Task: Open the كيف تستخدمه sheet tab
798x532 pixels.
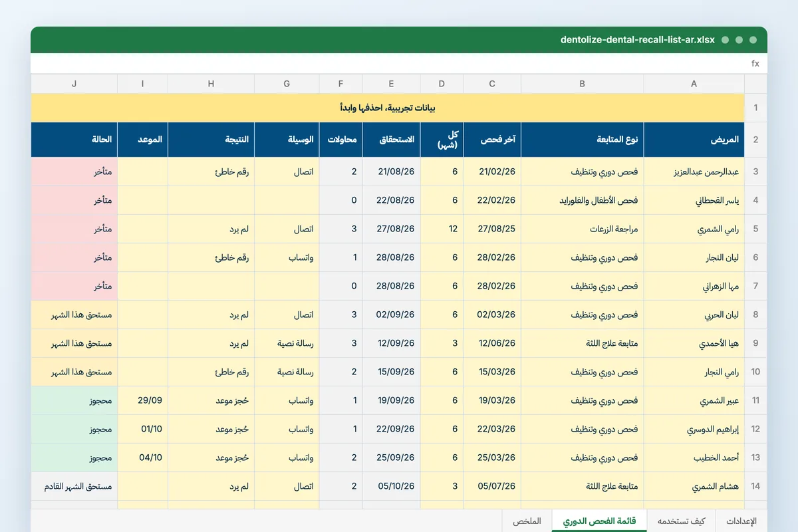Action: pyautogui.click(x=681, y=521)
